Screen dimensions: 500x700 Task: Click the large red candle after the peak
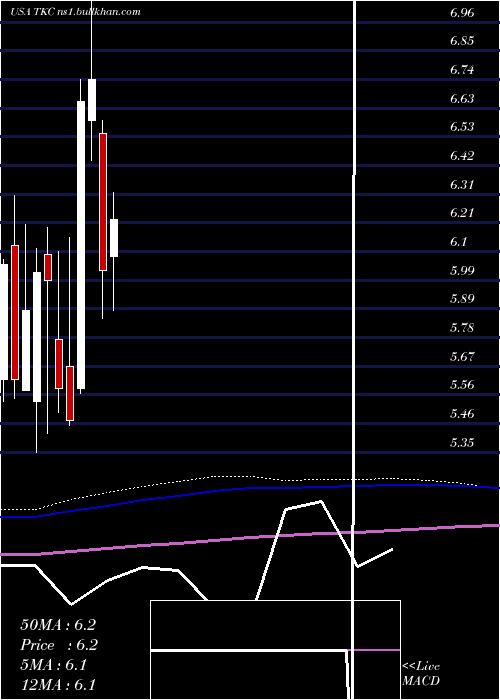click(103, 202)
